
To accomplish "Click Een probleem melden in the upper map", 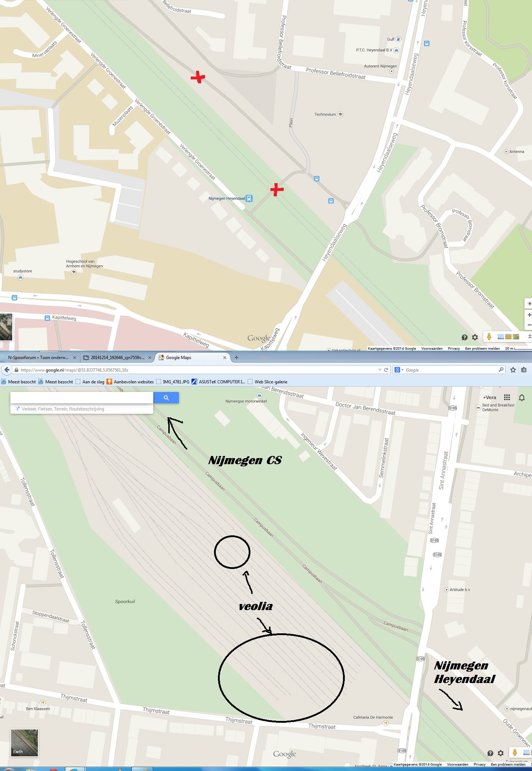I will [482, 348].
